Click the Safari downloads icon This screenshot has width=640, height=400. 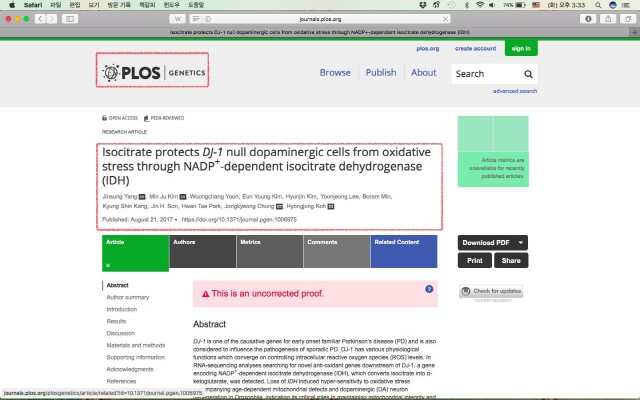(x=588, y=18)
